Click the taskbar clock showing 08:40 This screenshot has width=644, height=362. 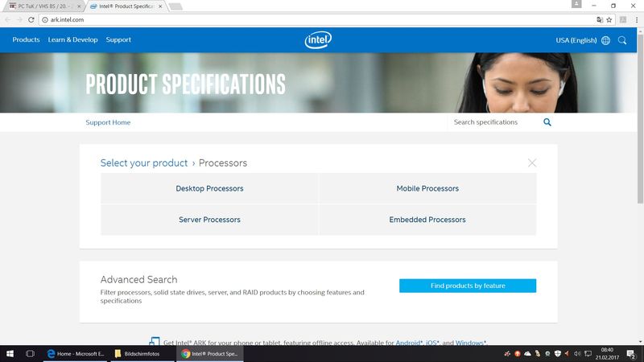click(x=607, y=353)
